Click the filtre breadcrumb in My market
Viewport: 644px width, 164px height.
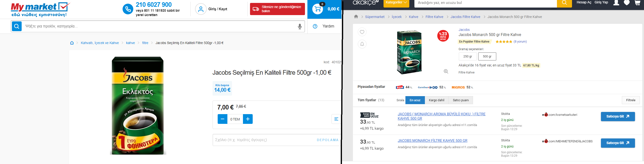(x=145, y=43)
